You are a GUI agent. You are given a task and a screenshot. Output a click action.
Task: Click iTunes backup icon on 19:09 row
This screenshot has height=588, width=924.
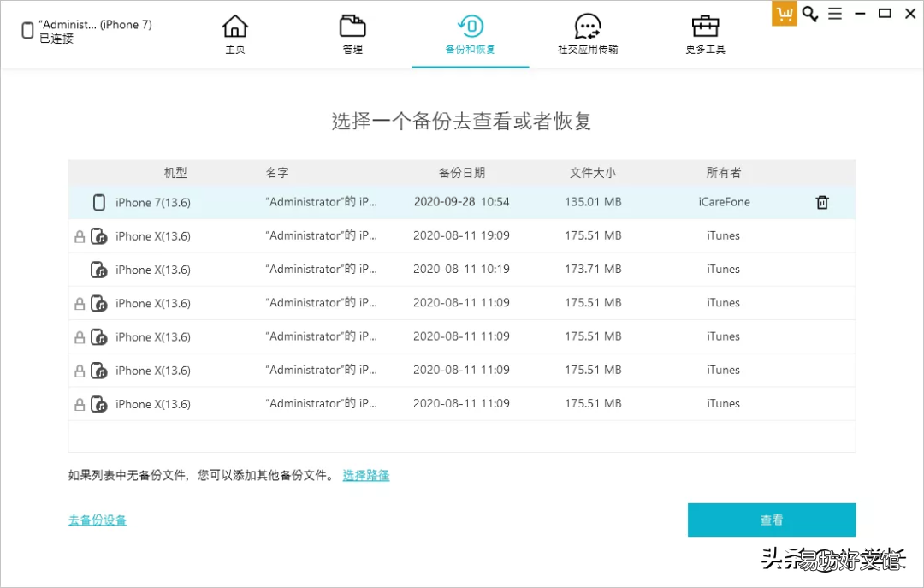coord(99,236)
